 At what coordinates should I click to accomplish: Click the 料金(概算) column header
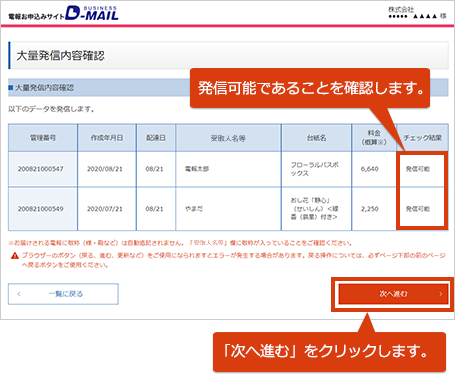point(374,138)
